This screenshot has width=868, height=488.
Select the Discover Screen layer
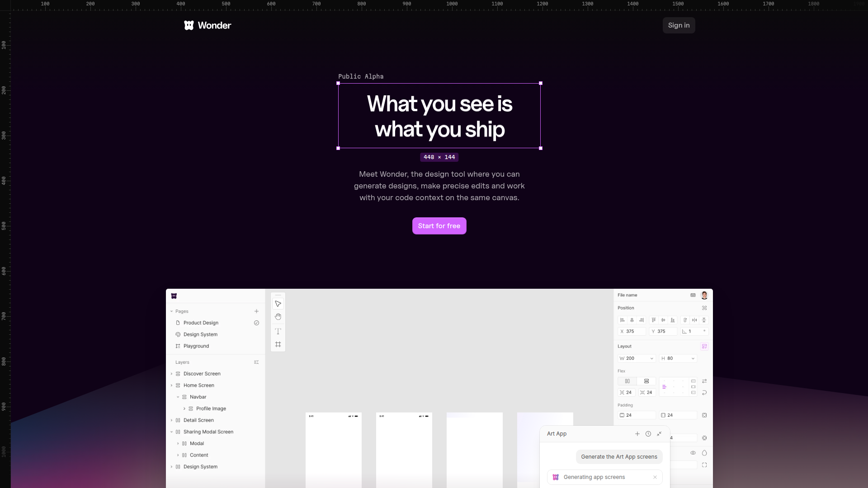coord(202,374)
